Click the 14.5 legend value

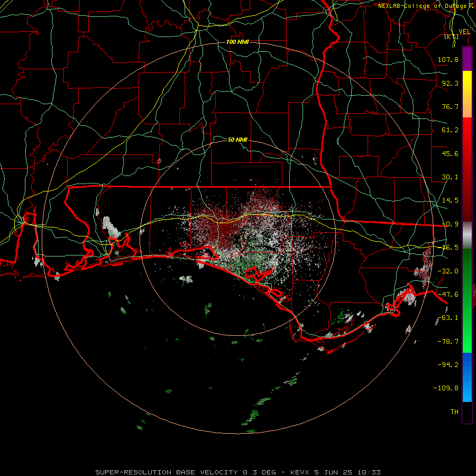click(x=450, y=200)
